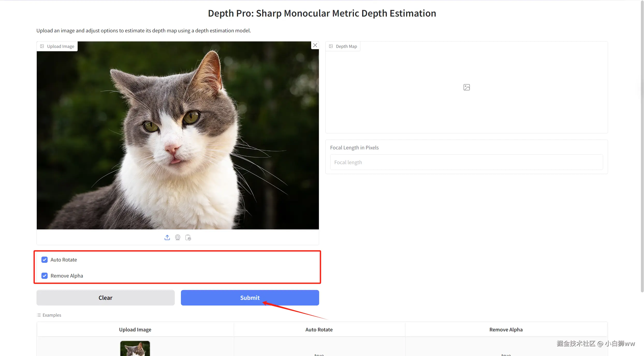This screenshot has height=356, width=644.
Task: Click the empty Depth Map output panel
Action: (x=466, y=109)
